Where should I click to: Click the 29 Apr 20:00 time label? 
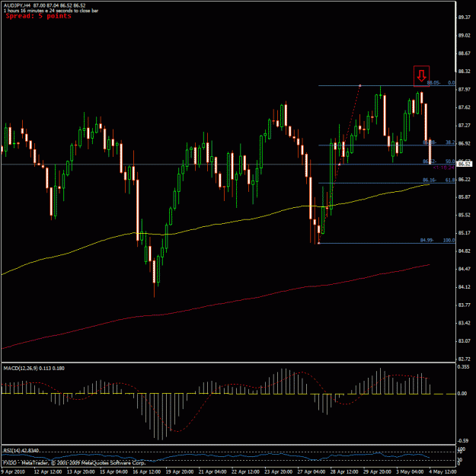pos(377,471)
